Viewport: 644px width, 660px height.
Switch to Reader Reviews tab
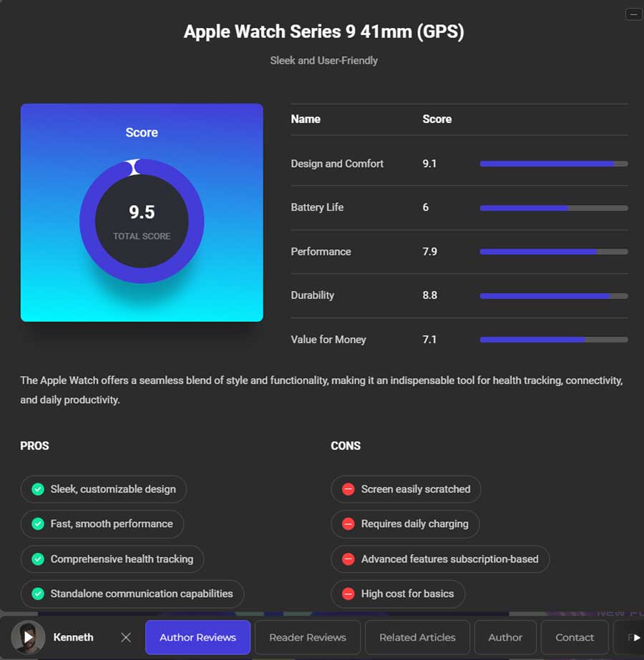[x=308, y=637]
